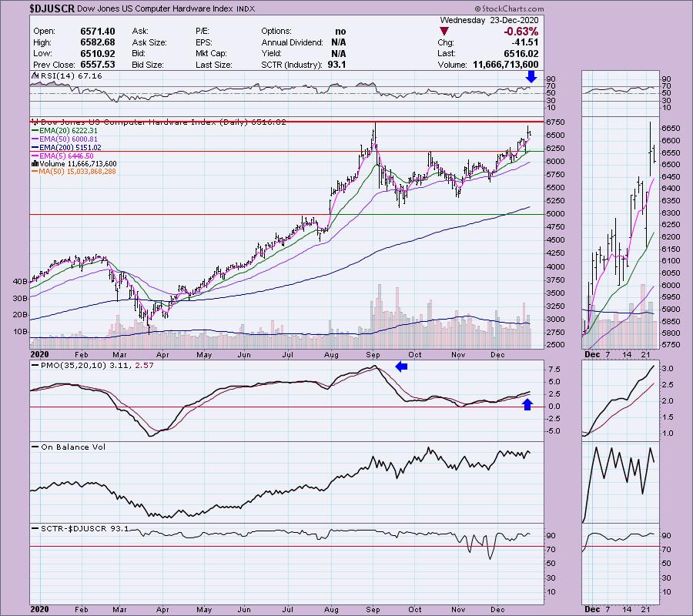Click the Annual Dividend label
The height and width of the screenshot is (616, 693).
click(x=292, y=42)
